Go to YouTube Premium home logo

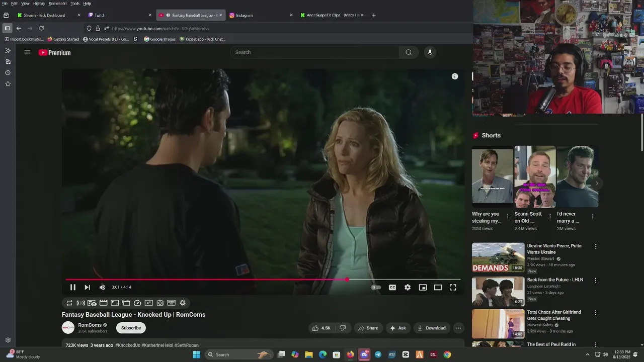pos(54,52)
